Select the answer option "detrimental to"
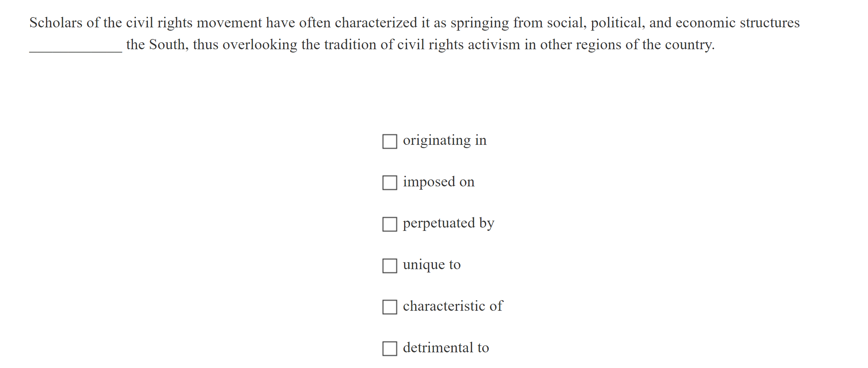868x368 pixels. click(446, 348)
